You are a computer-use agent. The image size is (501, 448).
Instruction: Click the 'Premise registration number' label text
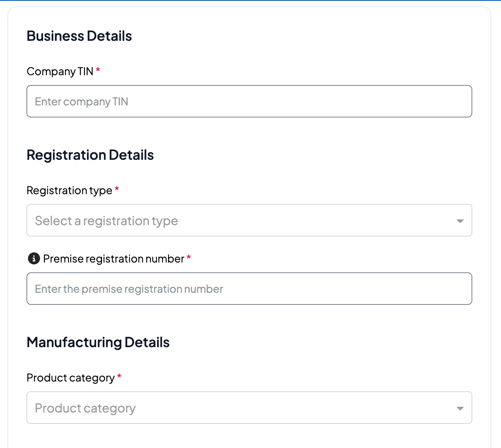(x=113, y=259)
